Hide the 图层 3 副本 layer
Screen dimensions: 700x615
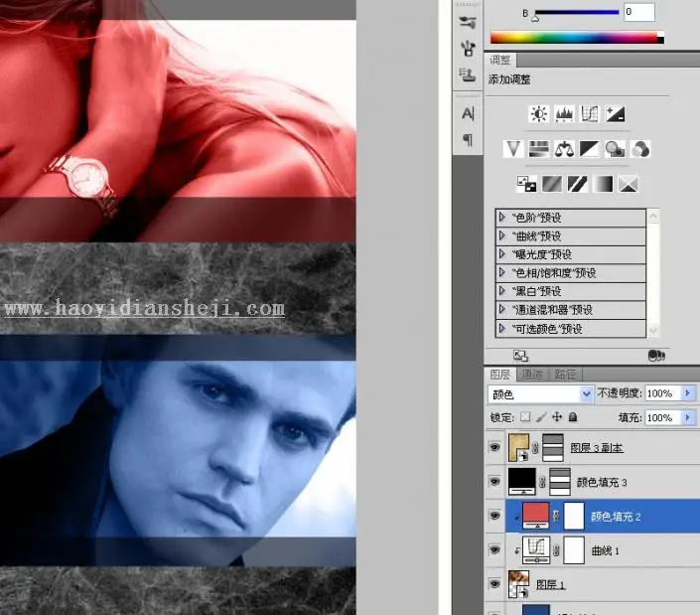click(x=494, y=447)
